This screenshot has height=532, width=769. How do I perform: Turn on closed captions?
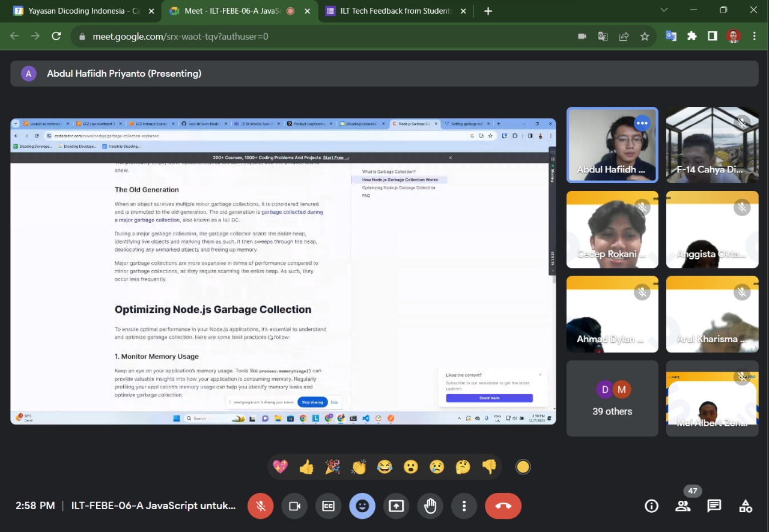[328, 506]
